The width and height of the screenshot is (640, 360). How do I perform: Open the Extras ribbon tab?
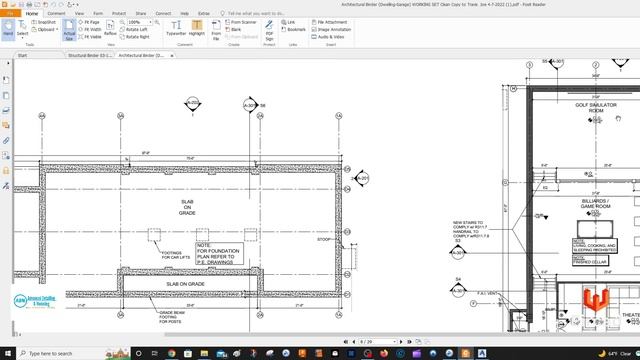pos(204,13)
